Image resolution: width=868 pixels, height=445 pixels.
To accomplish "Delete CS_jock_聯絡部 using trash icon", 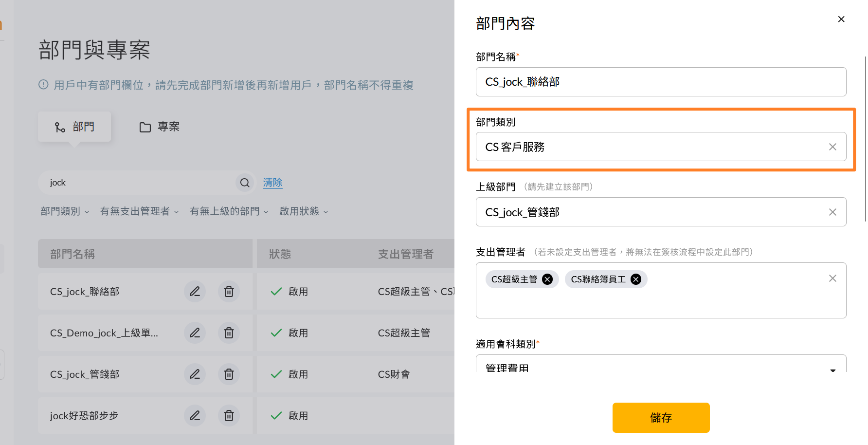I will tap(229, 292).
